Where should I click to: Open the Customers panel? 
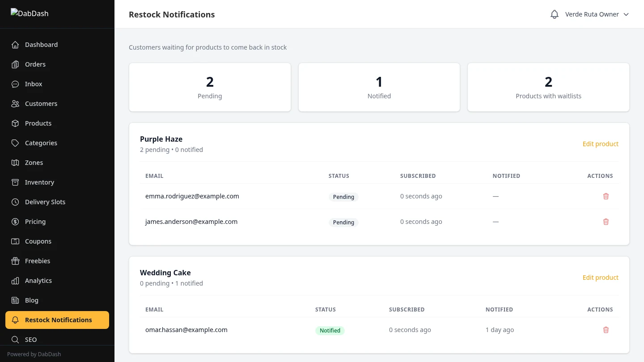(41, 103)
